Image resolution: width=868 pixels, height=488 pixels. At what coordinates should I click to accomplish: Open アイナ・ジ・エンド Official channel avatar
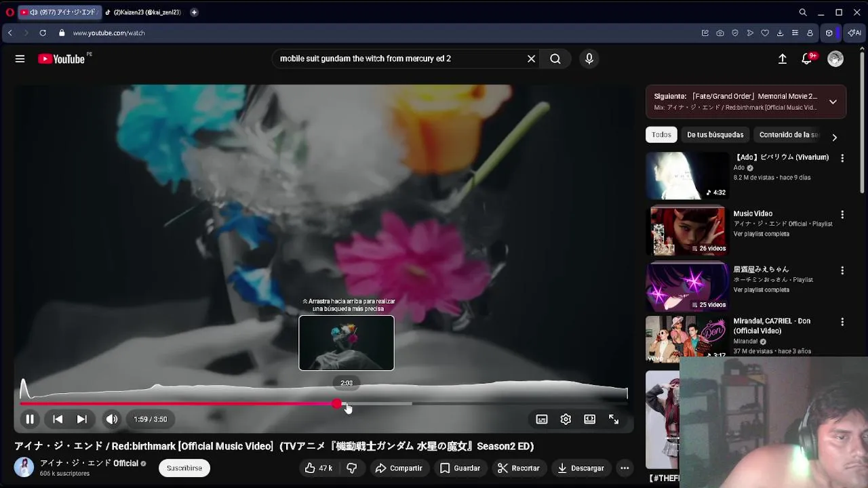[x=24, y=468]
